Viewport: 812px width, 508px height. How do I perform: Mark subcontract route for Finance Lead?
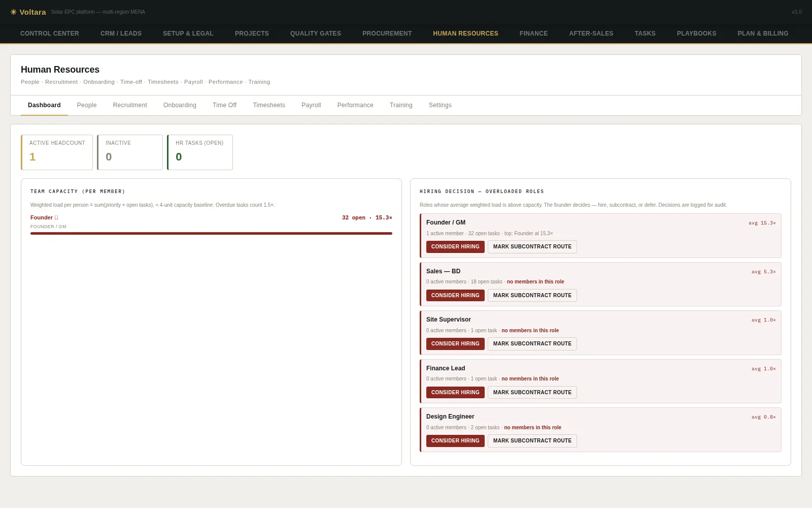point(532,393)
